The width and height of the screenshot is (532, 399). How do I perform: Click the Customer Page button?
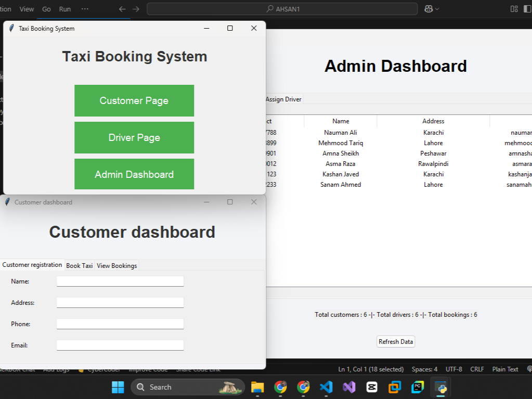click(134, 100)
